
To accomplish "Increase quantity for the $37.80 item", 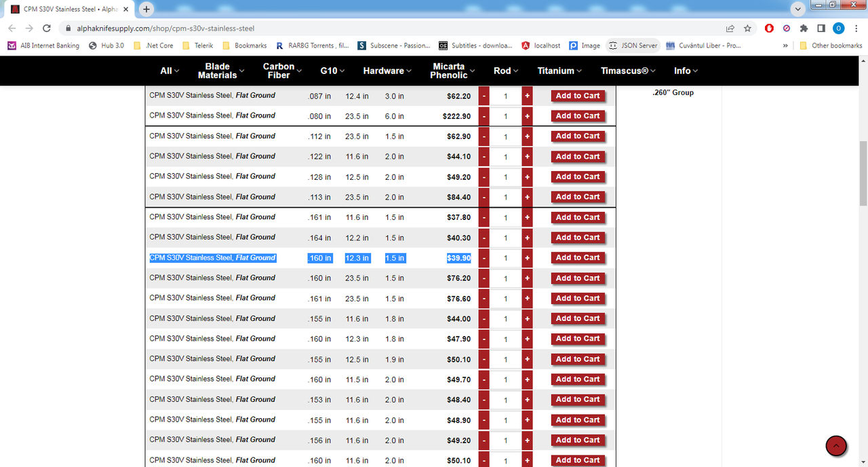I will point(527,218).
